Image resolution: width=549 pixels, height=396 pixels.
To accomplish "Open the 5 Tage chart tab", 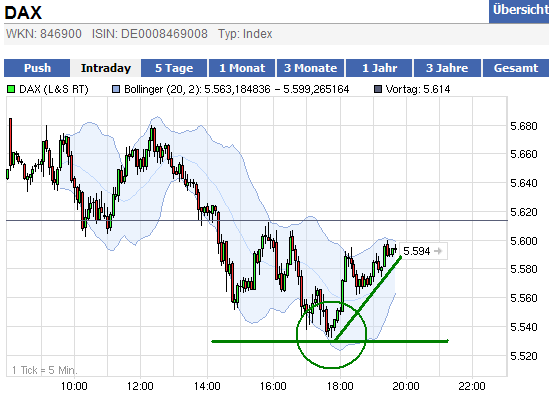I will click(174, 68).
